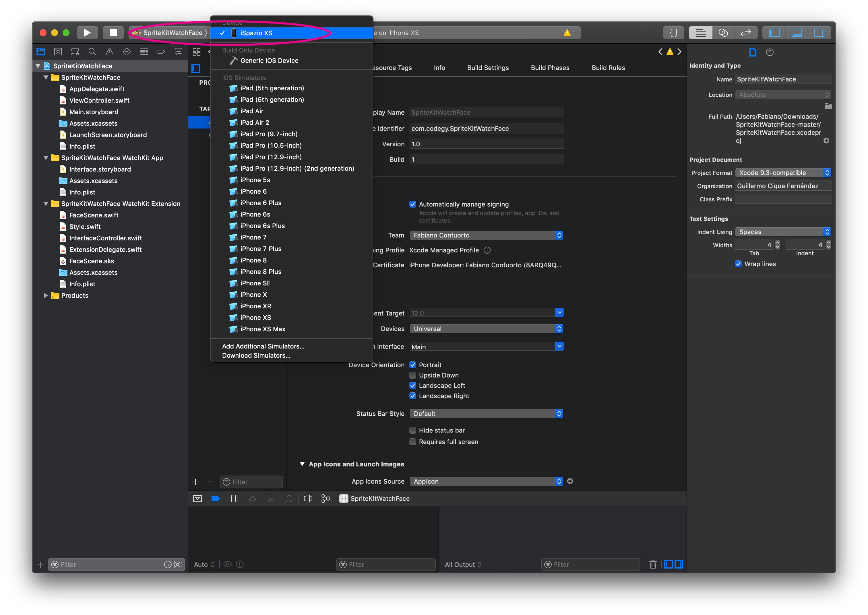
Task: Open the Source Control navigator icon
Action: 58,52
